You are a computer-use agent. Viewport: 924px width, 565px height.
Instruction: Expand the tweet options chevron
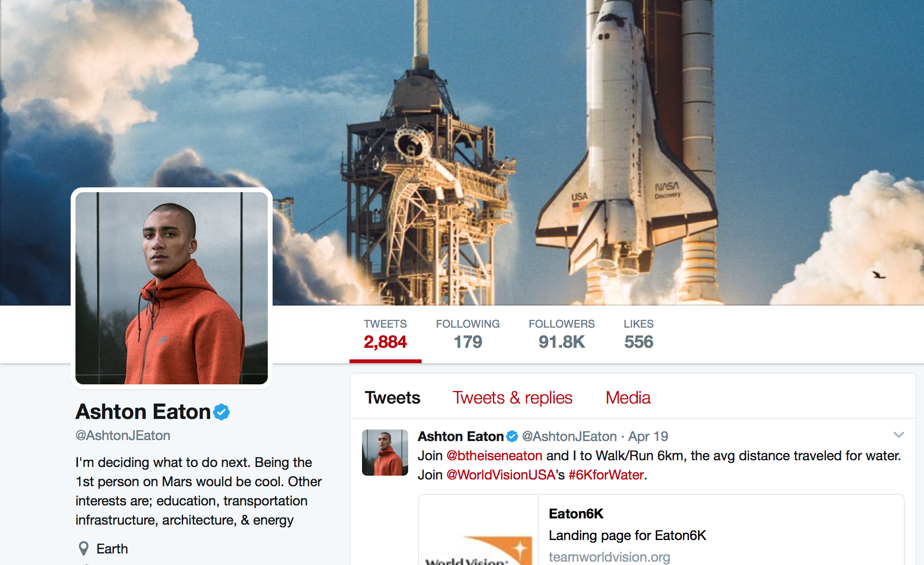(899, 435)
